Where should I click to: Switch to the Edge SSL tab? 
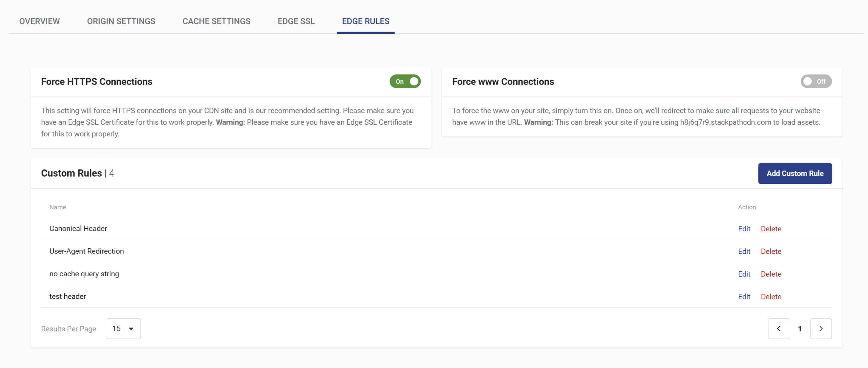[296, 21]
